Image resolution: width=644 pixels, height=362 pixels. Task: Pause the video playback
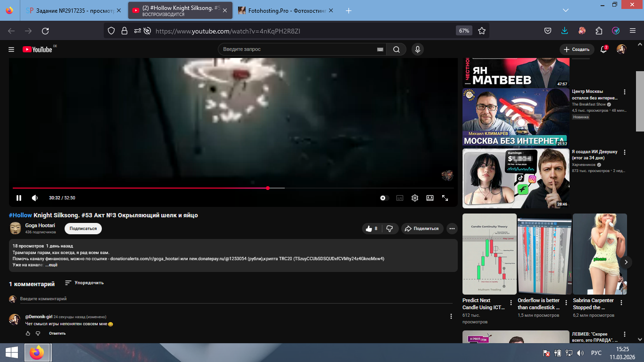(x=19, y=198)
